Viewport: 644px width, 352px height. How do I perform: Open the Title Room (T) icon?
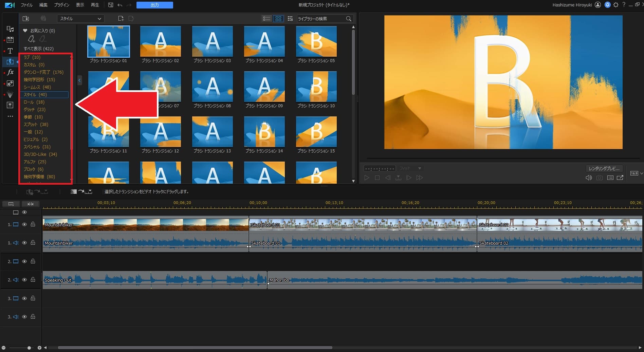10,51
